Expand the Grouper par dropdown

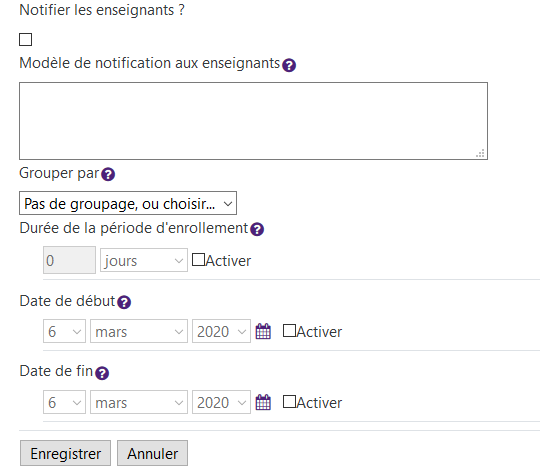click(128, 203)
